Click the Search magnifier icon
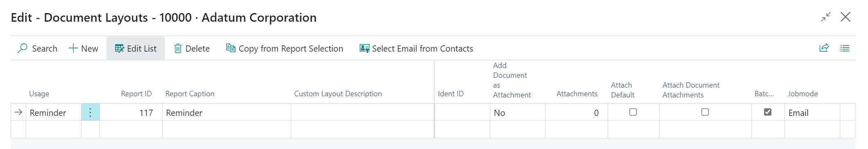The image size is (868, 149). point(23,48)
